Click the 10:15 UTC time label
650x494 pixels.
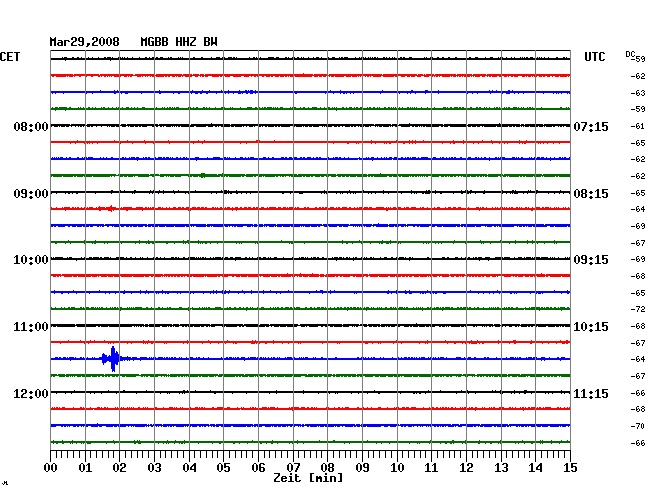point(591,327)
